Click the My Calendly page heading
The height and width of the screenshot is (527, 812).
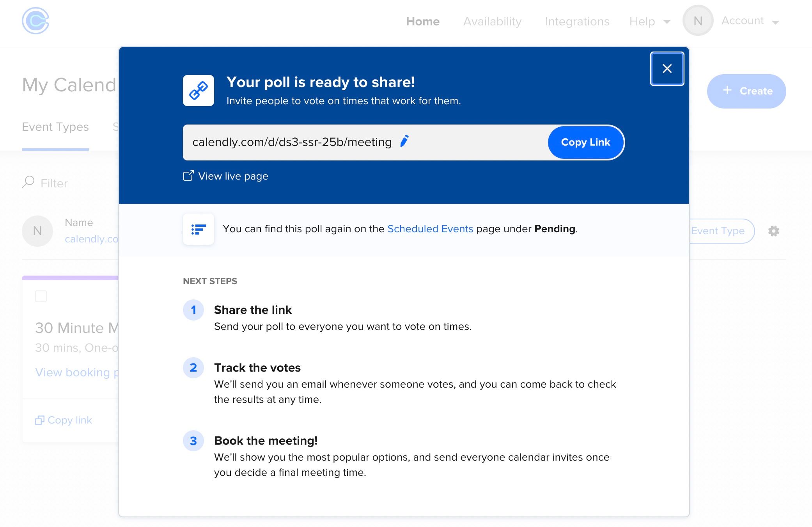[69, 85]
